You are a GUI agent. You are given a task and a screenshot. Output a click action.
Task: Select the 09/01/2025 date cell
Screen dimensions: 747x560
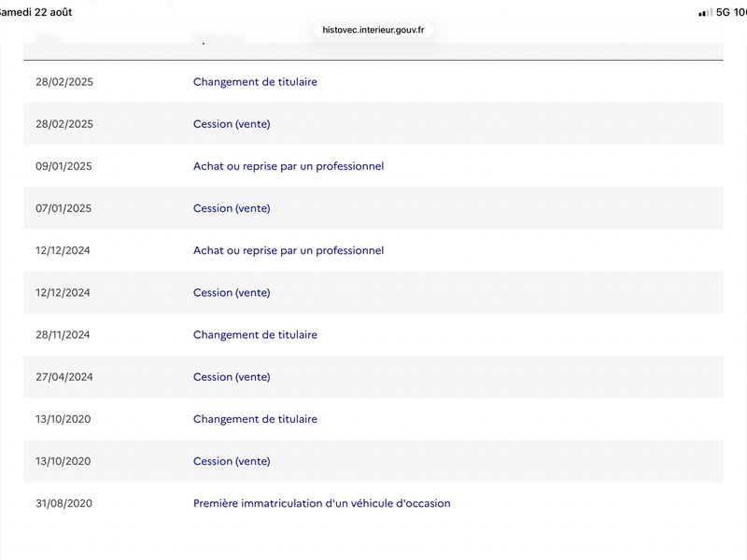click(x=63, y=166)
